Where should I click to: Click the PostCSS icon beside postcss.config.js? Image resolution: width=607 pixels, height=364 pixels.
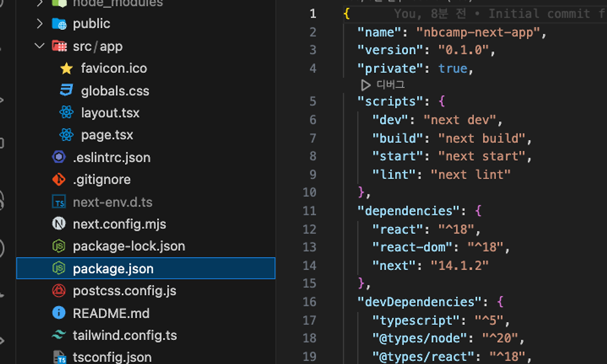[59, 291]
